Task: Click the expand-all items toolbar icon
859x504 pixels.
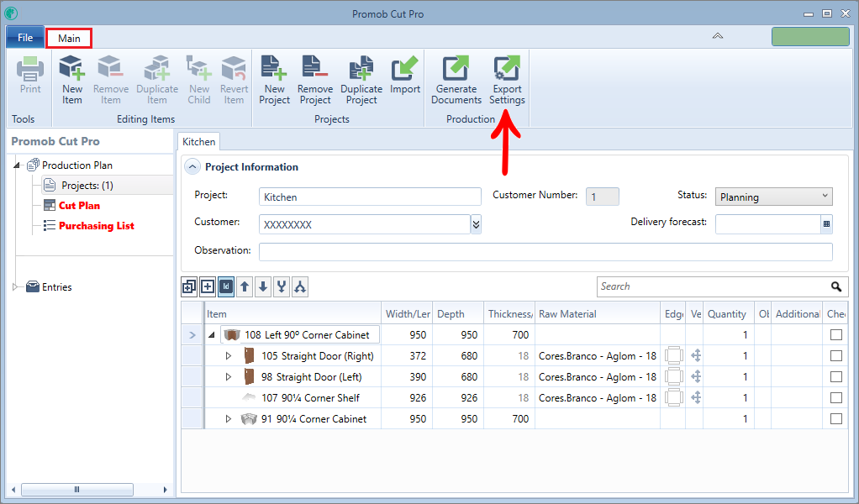Action: coord(189,286)
